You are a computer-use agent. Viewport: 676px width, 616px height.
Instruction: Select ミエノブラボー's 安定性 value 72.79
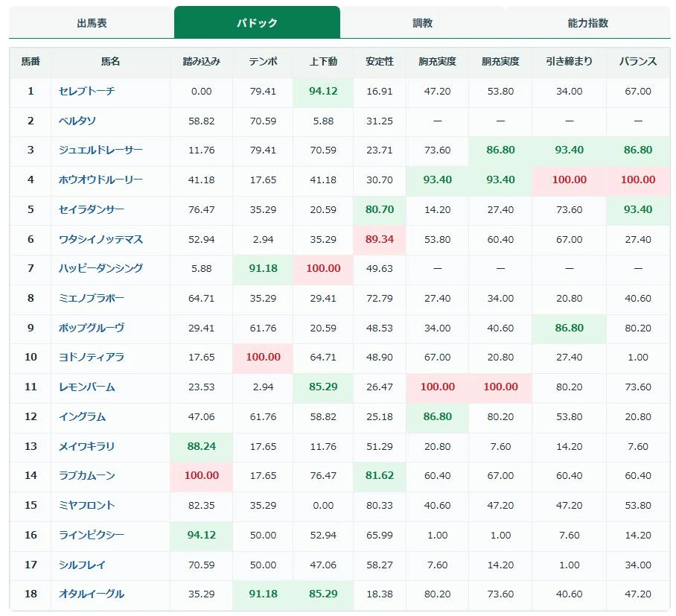click(x=380, y=298)
